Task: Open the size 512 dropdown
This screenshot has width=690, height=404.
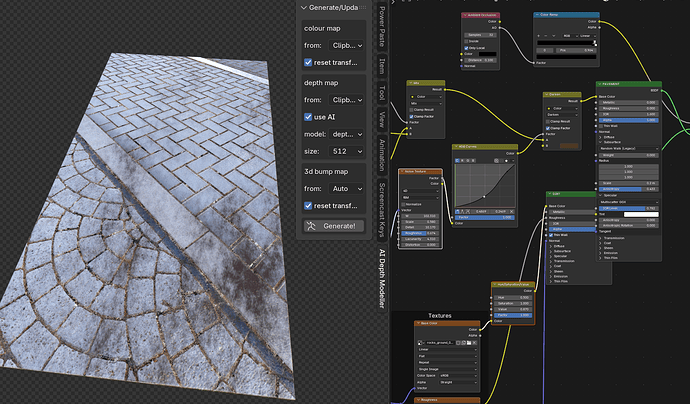Action: tap(347, 151)
